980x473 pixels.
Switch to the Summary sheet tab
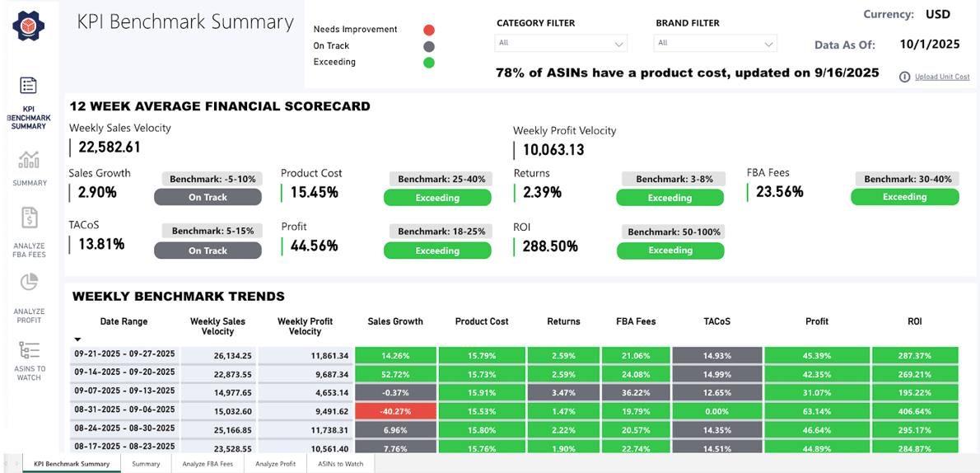pos(146,464)
